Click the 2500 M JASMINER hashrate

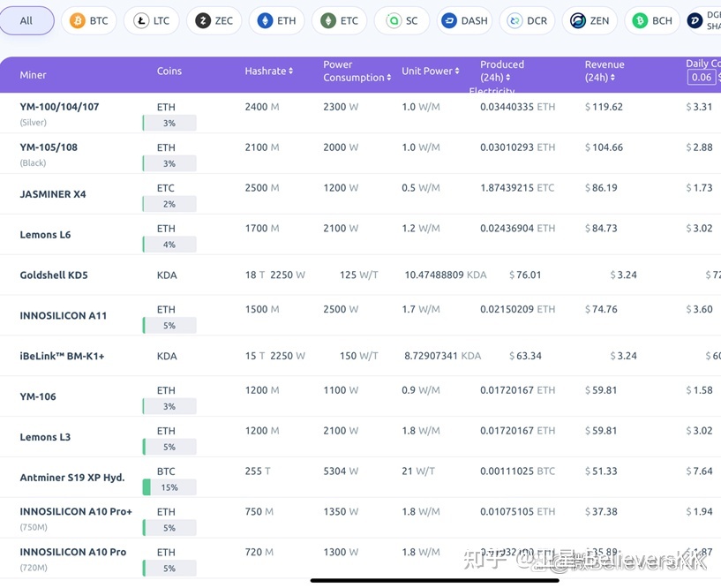(261, 188)
